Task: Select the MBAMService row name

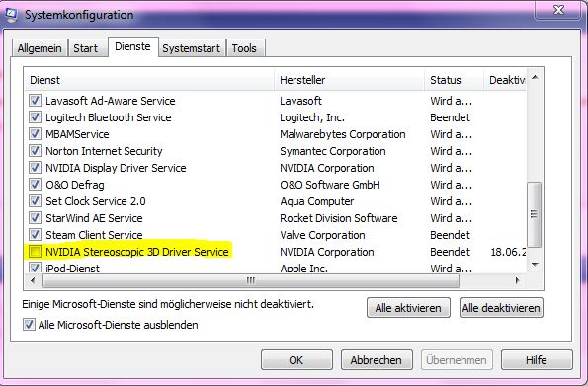Action: 77,134
